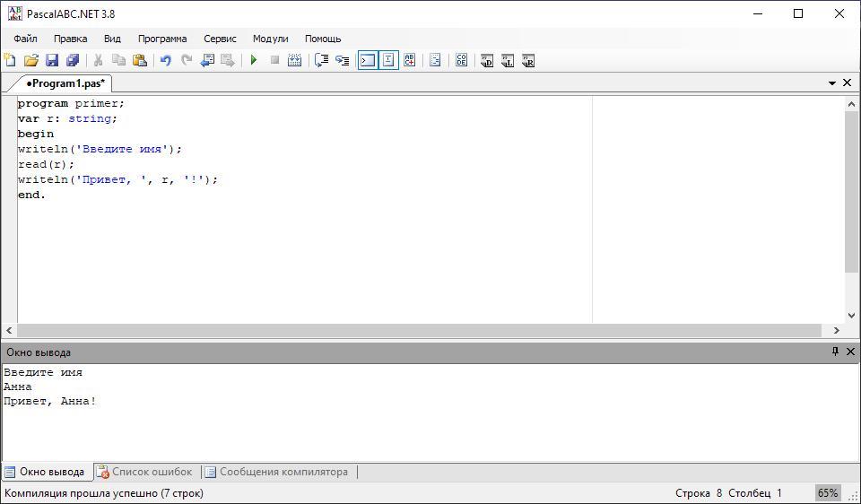Click the CODE templates icon
Viewport: 861px width, 504px height.
(462, 60)
